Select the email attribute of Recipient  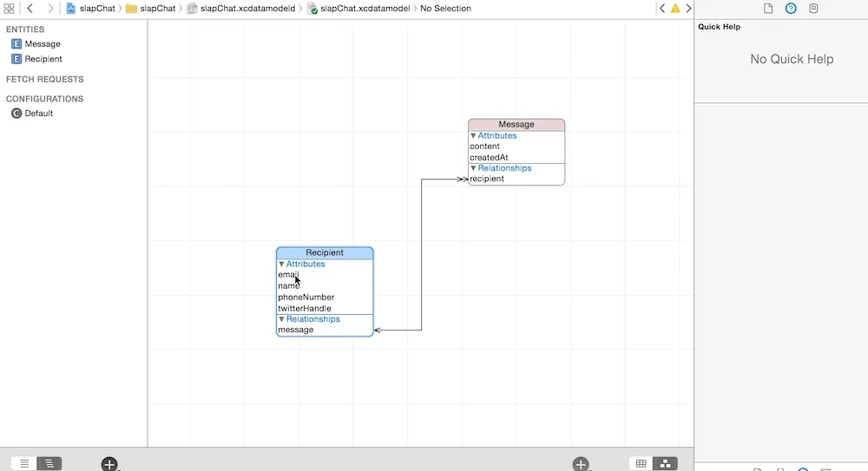pyautogui.click(x=288, y=274)
